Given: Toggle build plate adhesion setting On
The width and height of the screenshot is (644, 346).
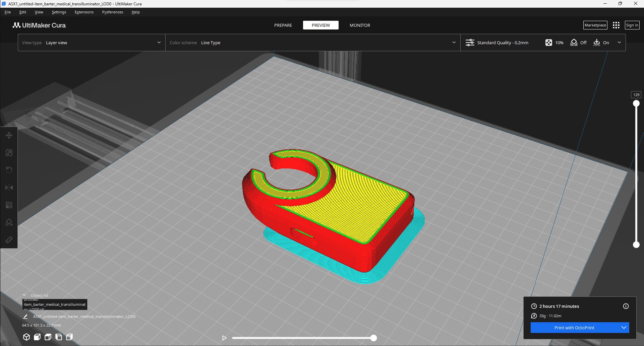Looking at the screenshot, I should pos(597,43).
